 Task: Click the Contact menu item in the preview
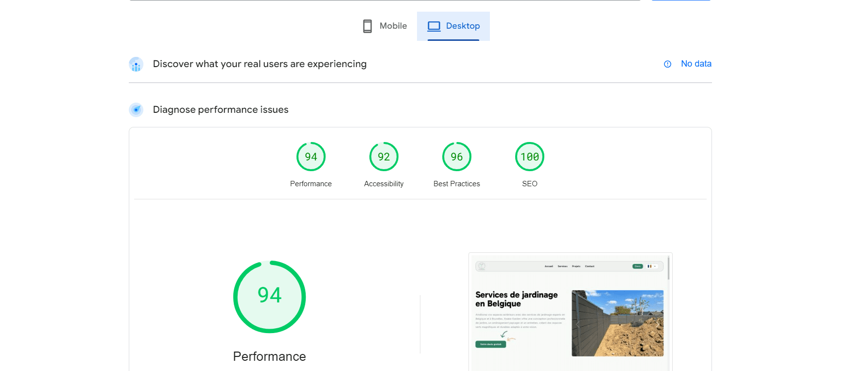click(x=590, y=266)
